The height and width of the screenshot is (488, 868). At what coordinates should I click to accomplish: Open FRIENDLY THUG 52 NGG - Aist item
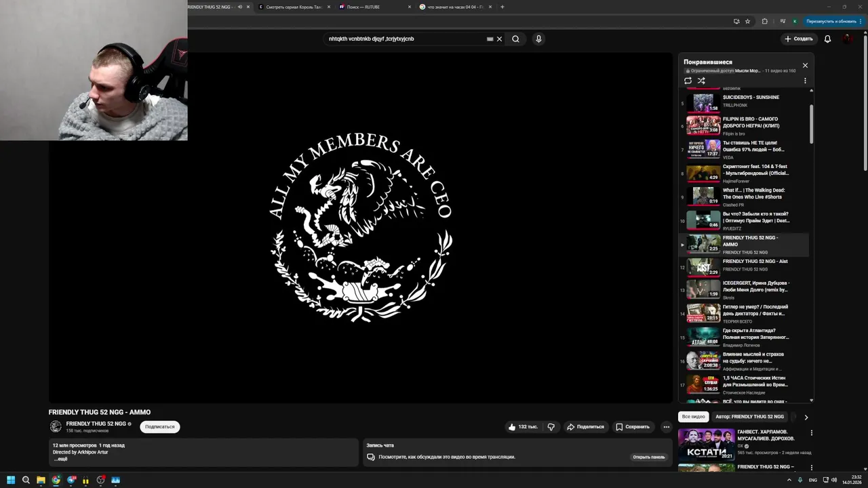point(744,267)
